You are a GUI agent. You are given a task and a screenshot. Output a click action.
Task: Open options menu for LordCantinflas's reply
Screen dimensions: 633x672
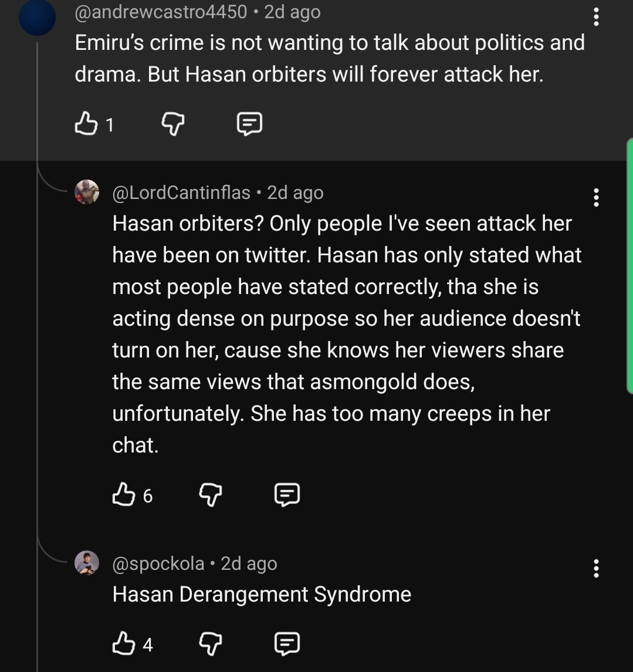tap(595, 198)
